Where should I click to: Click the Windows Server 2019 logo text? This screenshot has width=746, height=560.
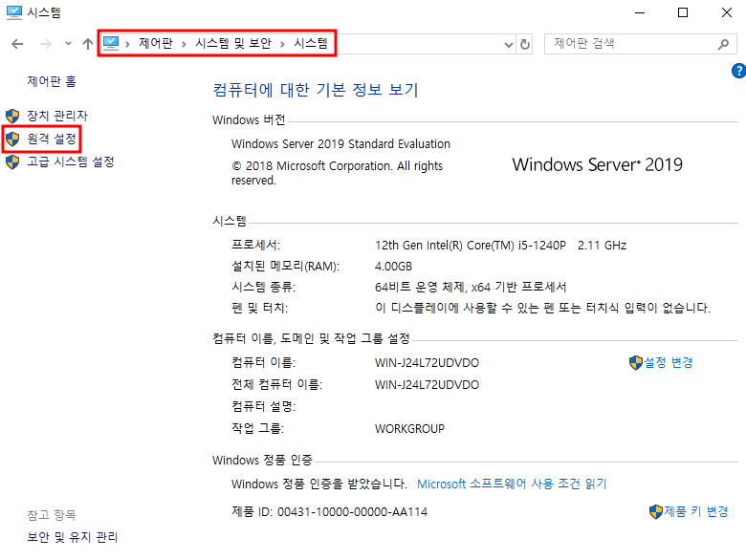tap(597, 164)
